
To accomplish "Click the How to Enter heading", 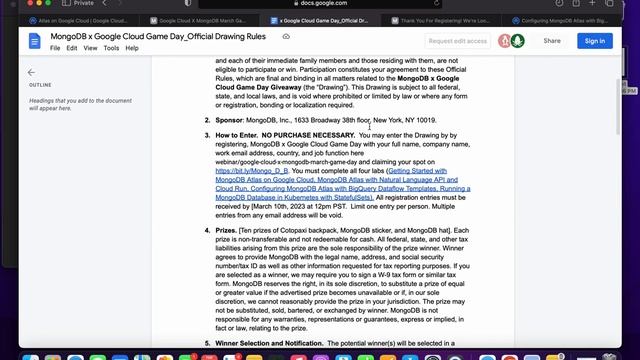I will coord(236,136).
